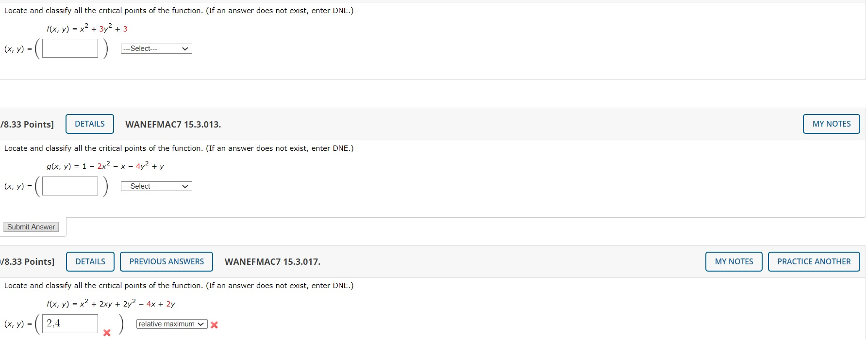Open MY NOTES for problem 15.3.017

point(733,261)
